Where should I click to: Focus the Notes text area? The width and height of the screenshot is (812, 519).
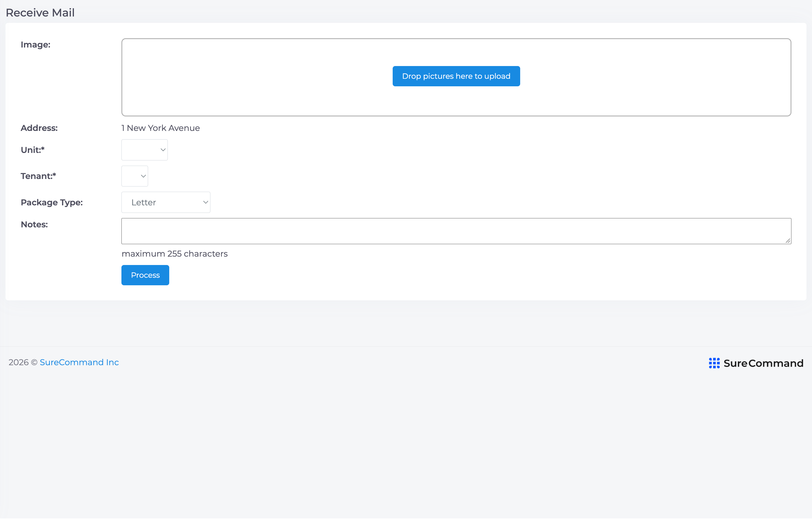tap(456, 231)
